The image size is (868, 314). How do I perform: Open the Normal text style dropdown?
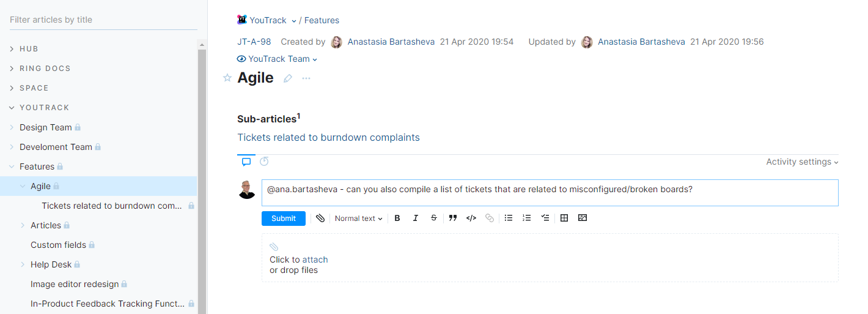tap(359, 219)
